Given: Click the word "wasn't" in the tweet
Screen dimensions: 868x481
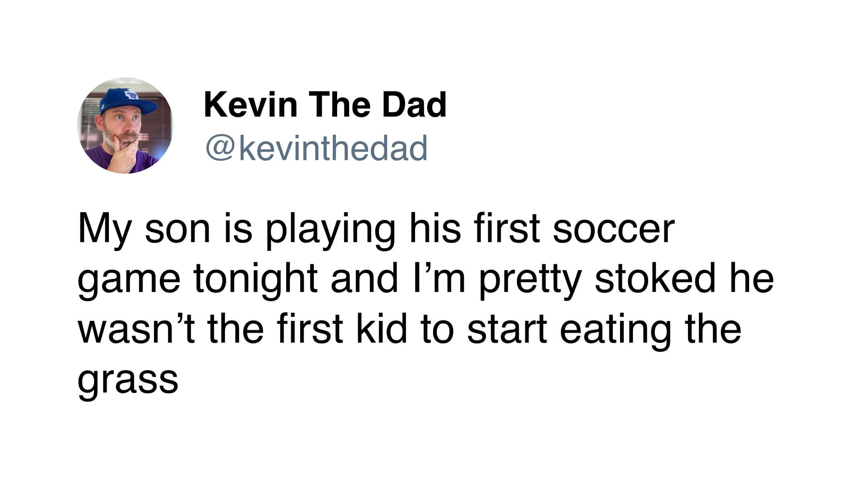Looking at the screenshot, I should pos(137,330).
